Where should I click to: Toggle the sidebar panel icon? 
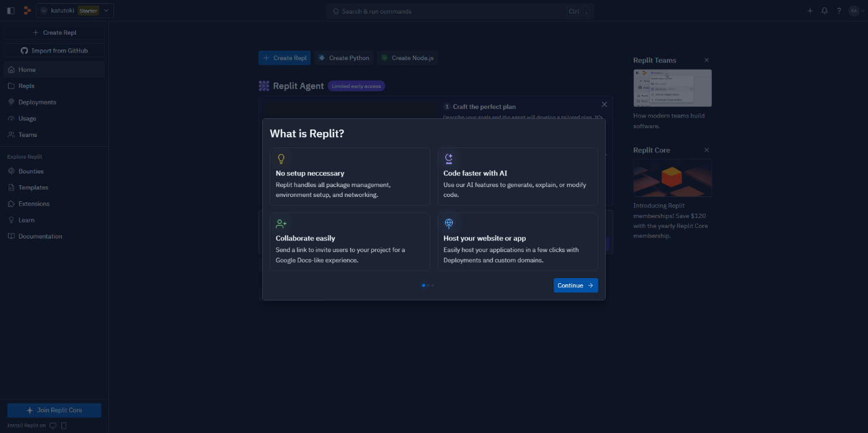[11, 11]
